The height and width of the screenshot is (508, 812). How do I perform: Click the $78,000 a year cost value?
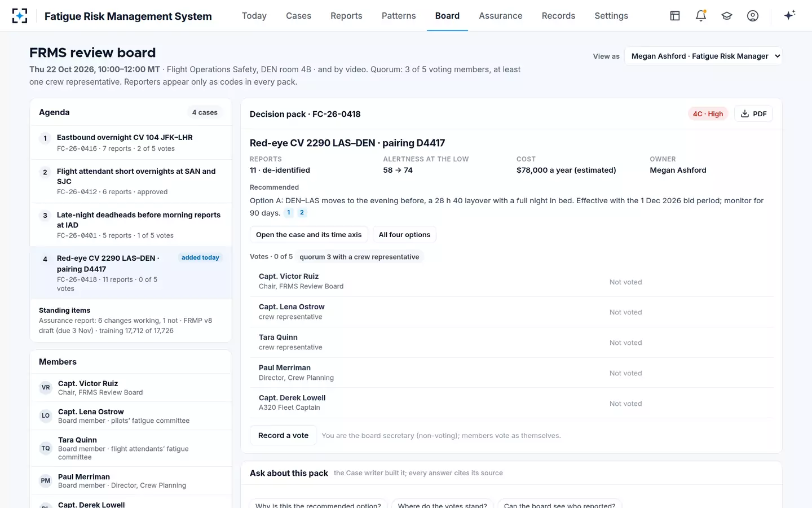(566, 170)
